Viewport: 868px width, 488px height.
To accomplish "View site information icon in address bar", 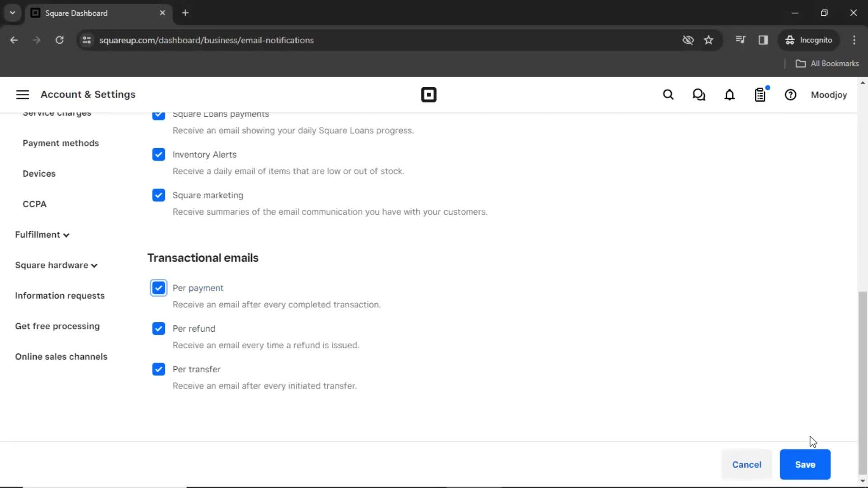I will pos(87,40).
